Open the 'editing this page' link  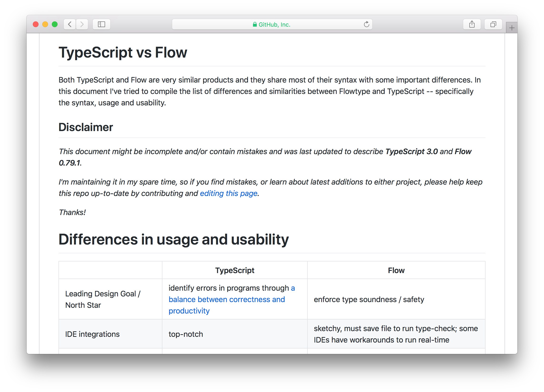click(x=228, y=193)
